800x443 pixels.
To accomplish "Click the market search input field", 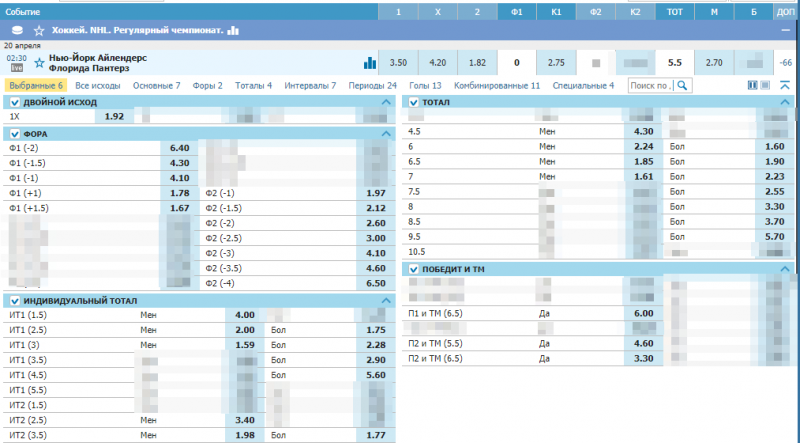I will [650, 86].
